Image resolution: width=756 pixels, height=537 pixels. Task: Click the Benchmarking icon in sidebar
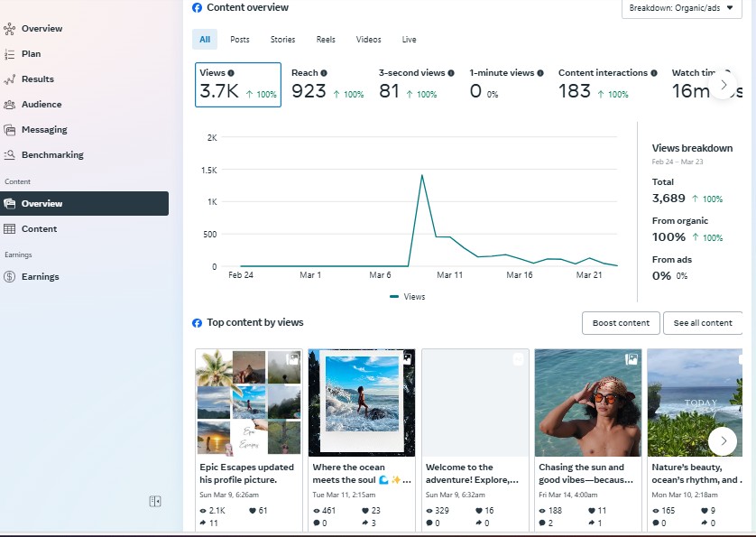pyautogui.click(x=9, y=155)
